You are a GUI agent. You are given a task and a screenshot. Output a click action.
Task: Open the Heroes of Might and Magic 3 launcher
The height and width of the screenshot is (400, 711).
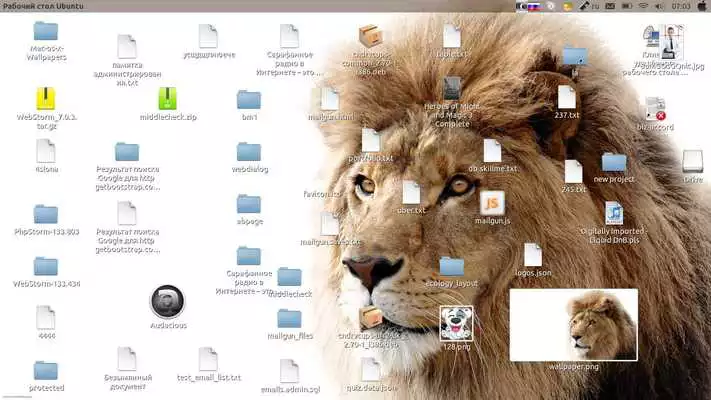tap(452, 88)
